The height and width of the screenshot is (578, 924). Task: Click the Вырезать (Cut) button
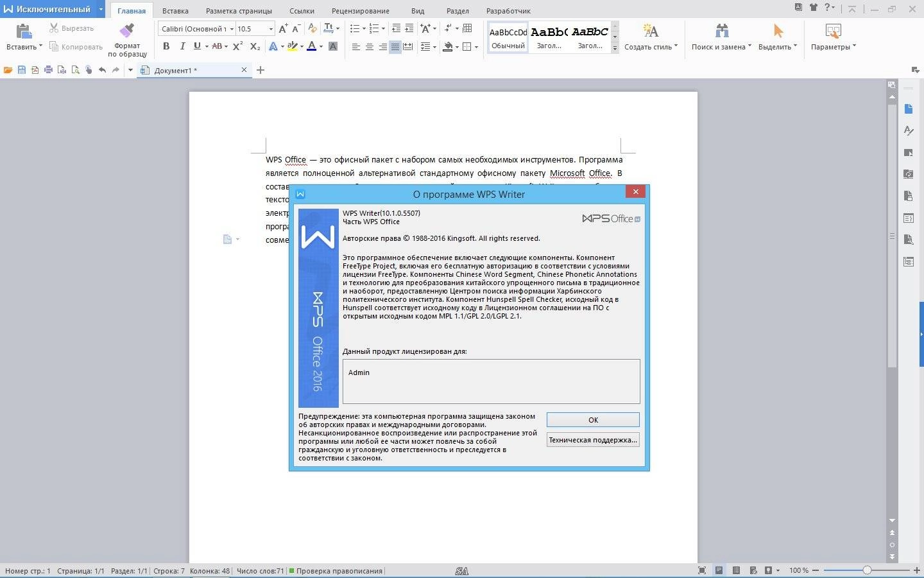click(71, 28)
